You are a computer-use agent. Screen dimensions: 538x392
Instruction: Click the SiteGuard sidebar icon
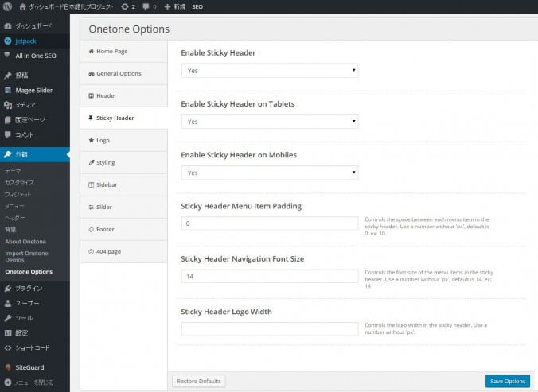7,367
